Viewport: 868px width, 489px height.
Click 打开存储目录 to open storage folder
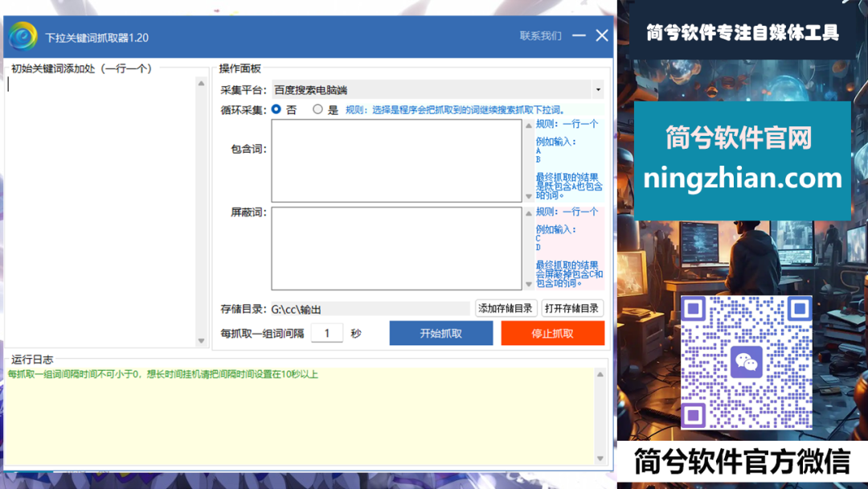pos(571,309)
